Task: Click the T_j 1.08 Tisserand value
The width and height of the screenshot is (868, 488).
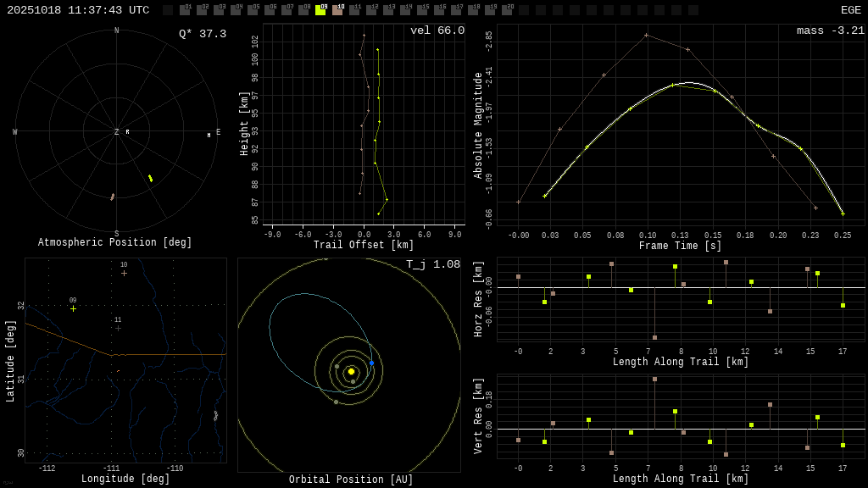Action: coord(432,265)
